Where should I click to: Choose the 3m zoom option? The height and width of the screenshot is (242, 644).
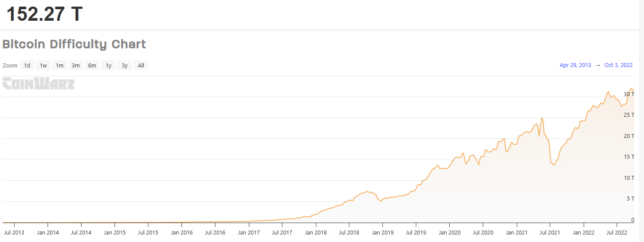pyautogui.click(x=76, y=66)
